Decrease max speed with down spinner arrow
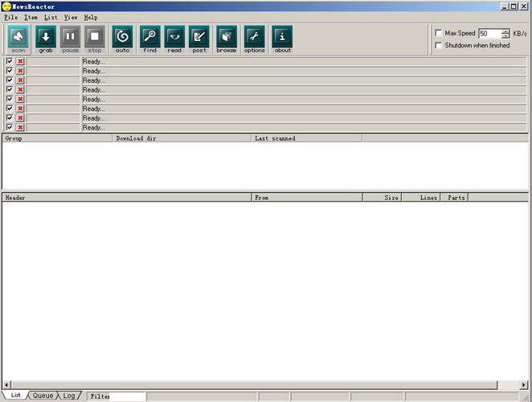Viewport: 532px width, 402px height. click(505, 36)
